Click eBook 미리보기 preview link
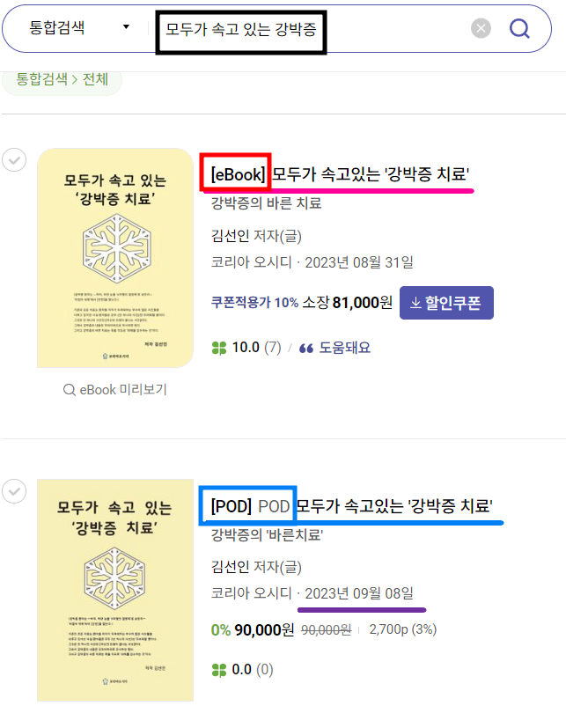Screen dimensions: 566x728 coord(115,389)
